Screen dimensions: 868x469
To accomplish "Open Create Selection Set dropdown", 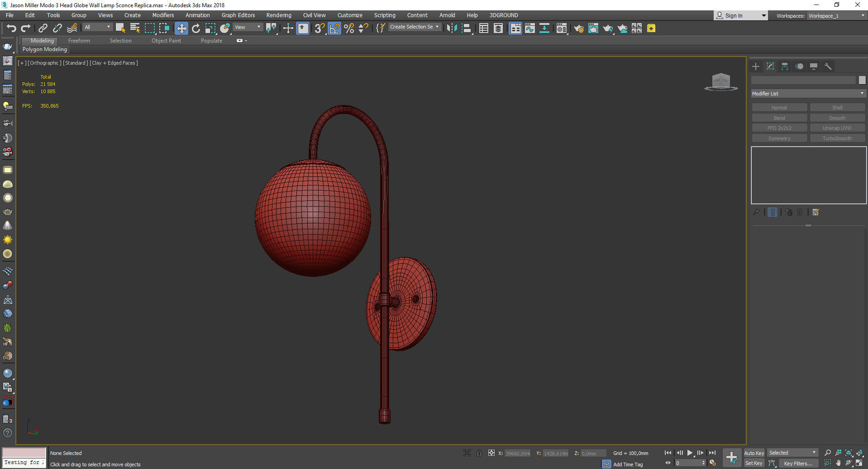I will pyautogui.click(x=414, y=27).
